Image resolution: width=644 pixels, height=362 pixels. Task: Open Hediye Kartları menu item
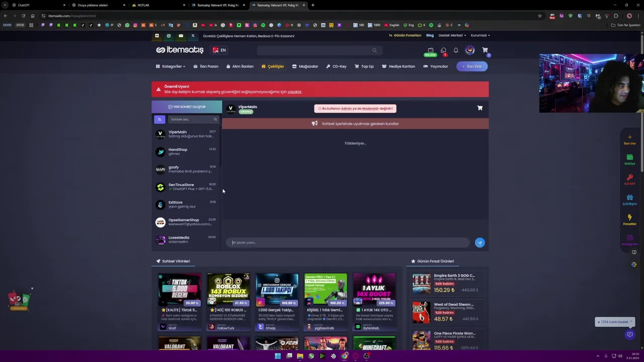[398, 66]
